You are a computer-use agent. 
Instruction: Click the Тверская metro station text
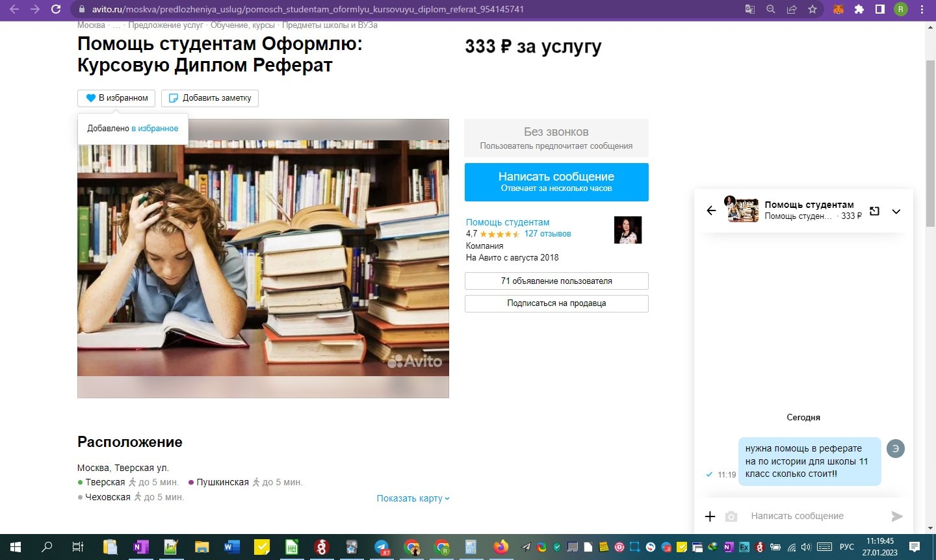pyautogui.click(x=105, y=482)
